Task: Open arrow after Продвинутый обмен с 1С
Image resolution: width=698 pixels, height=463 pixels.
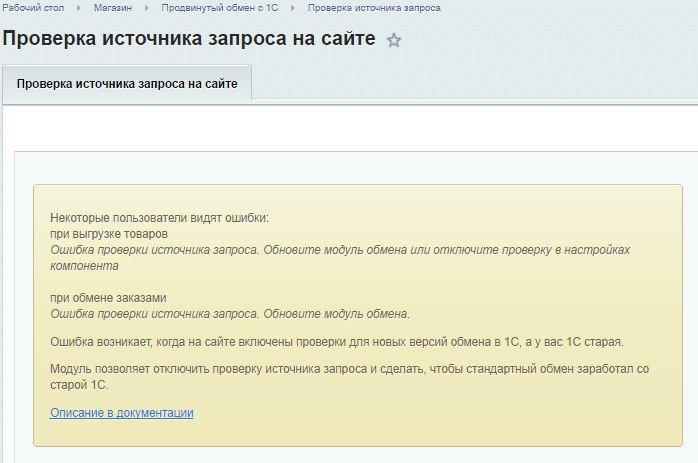Action: (x=293, y=8)
